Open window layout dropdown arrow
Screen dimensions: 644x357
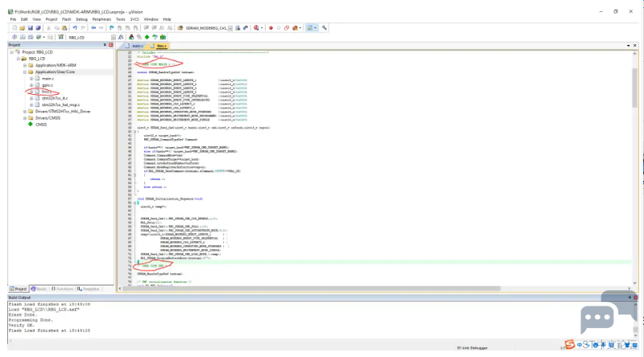315,28
